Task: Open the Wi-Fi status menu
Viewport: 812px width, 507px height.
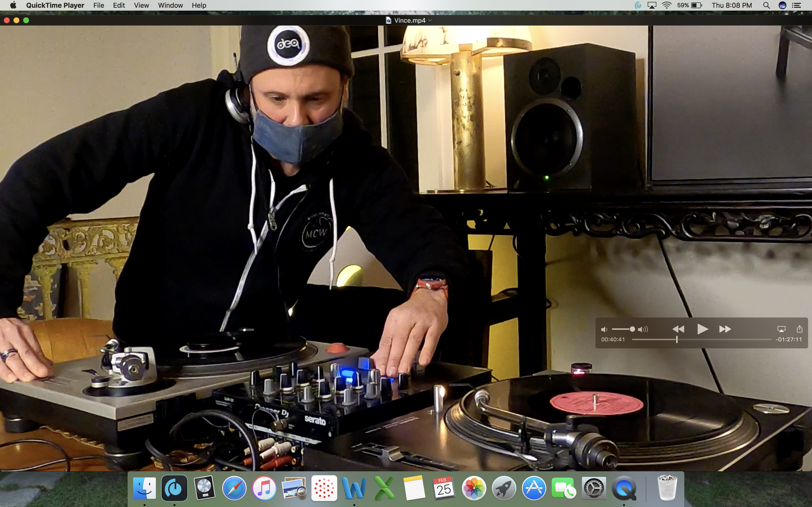Action: click(x=666, y=5)
